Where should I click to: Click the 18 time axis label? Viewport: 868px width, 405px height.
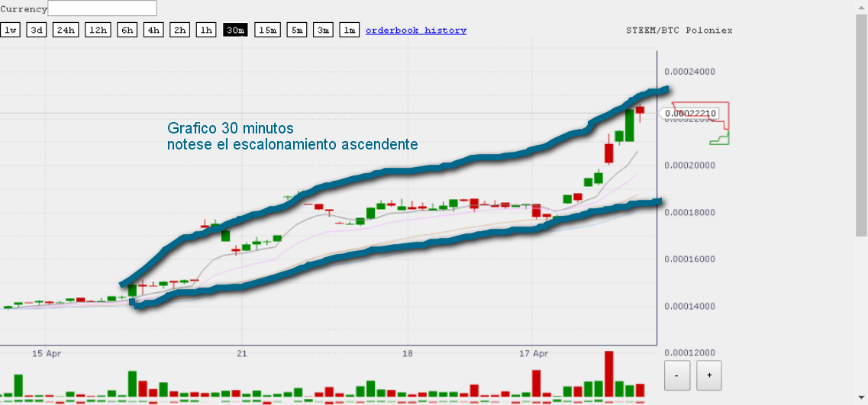(408, 353)
